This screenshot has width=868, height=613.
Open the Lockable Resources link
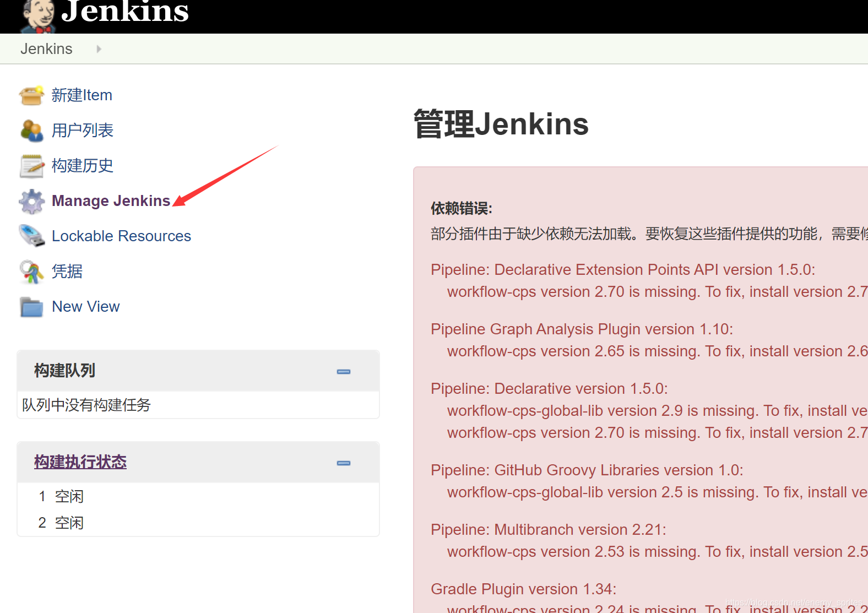tap(121, 236)
